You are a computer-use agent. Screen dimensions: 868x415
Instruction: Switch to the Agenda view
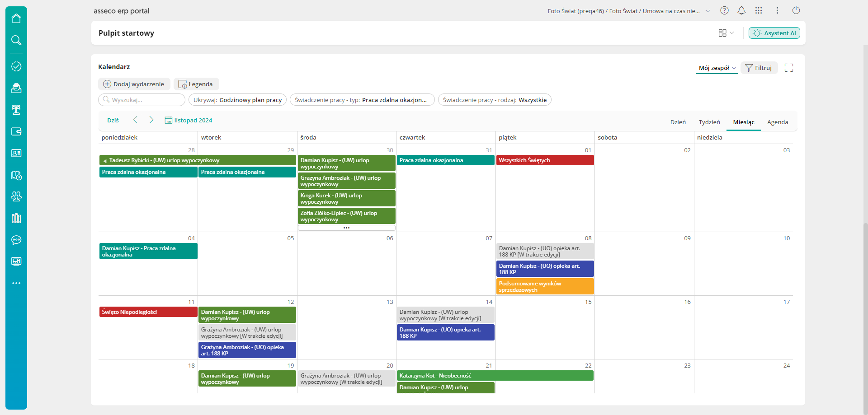[778, 122]
